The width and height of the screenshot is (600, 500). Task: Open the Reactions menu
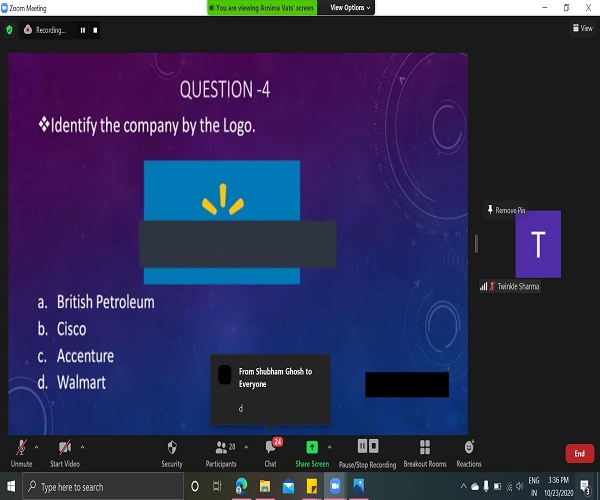(x=469, y=454)
